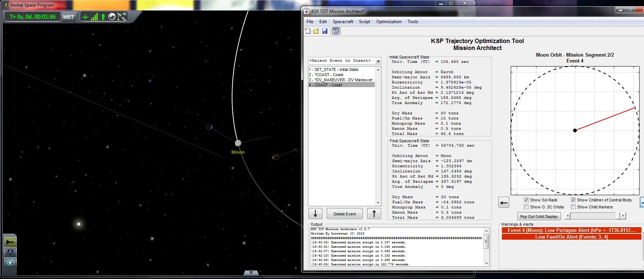
Task: Click the last Output log line 122.776 seconds
Action: click(360, 264)
